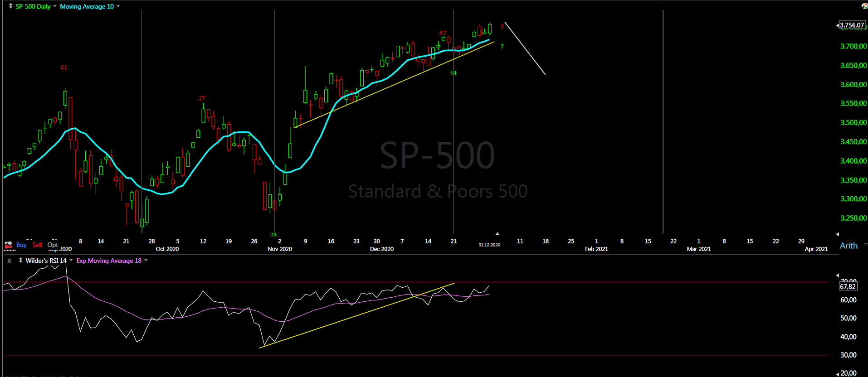This screenshot has width=868, height=377.
Task: Click the small left arrow below the price axis
Action: pos(837,234)
